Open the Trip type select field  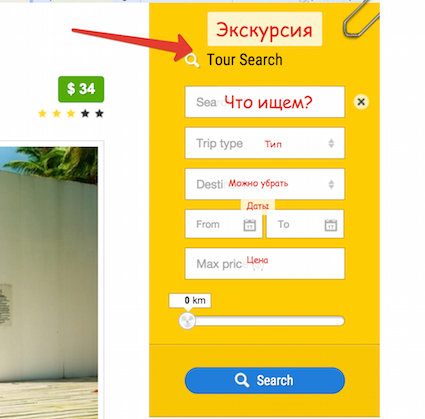tap(265, 143)
